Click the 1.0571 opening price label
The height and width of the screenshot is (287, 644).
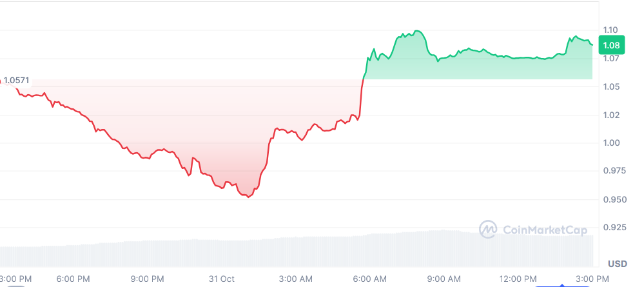tap(17, 81)
